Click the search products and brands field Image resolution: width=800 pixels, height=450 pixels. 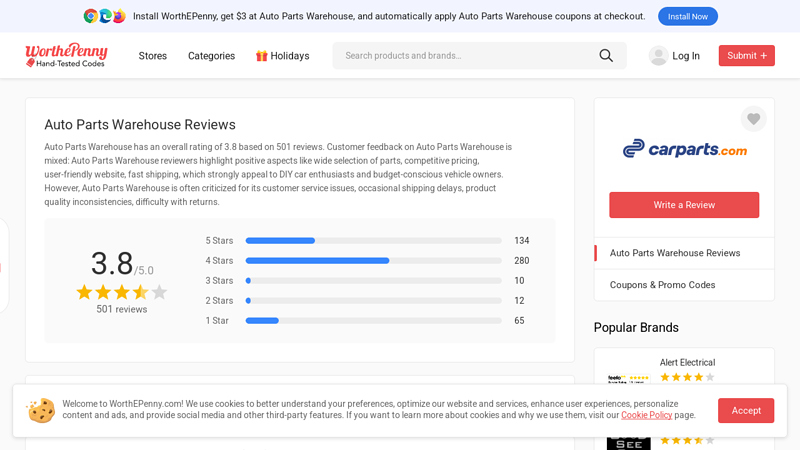(479, 56)
